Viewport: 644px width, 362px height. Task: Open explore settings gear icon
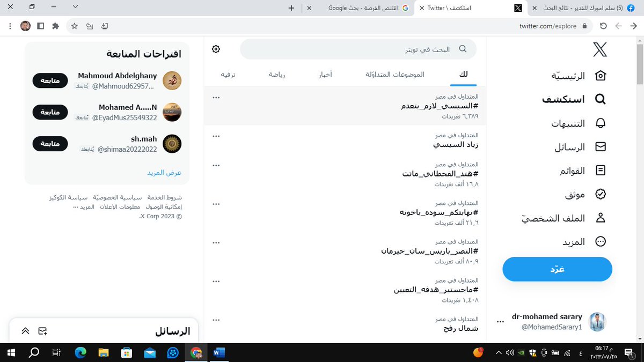(x=216, y=49)
